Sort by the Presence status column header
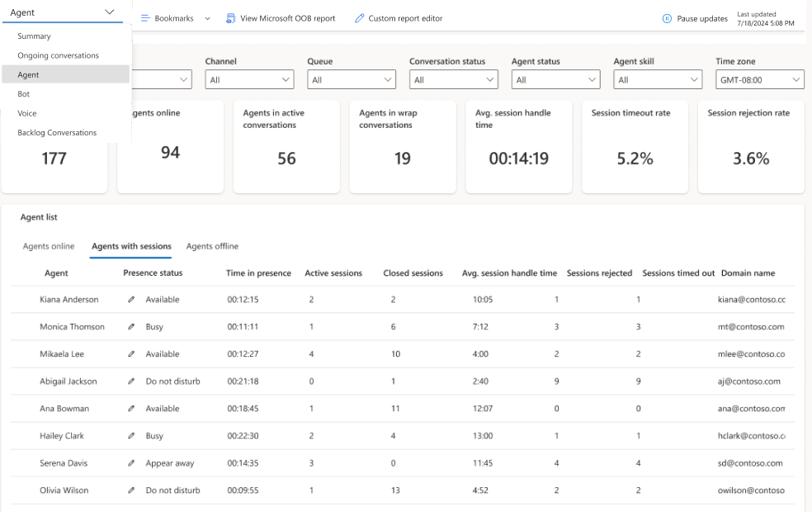812x512 pixels. click(153, 273)
